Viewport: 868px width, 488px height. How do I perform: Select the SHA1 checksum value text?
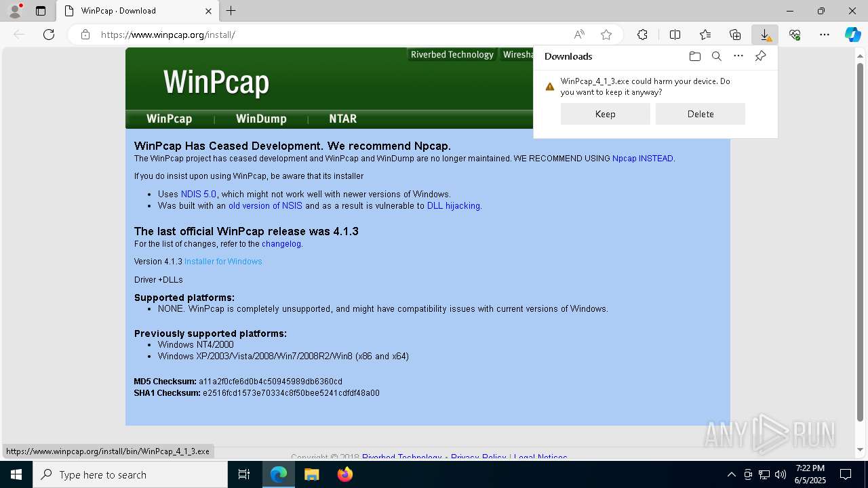[x=291, y=393]
